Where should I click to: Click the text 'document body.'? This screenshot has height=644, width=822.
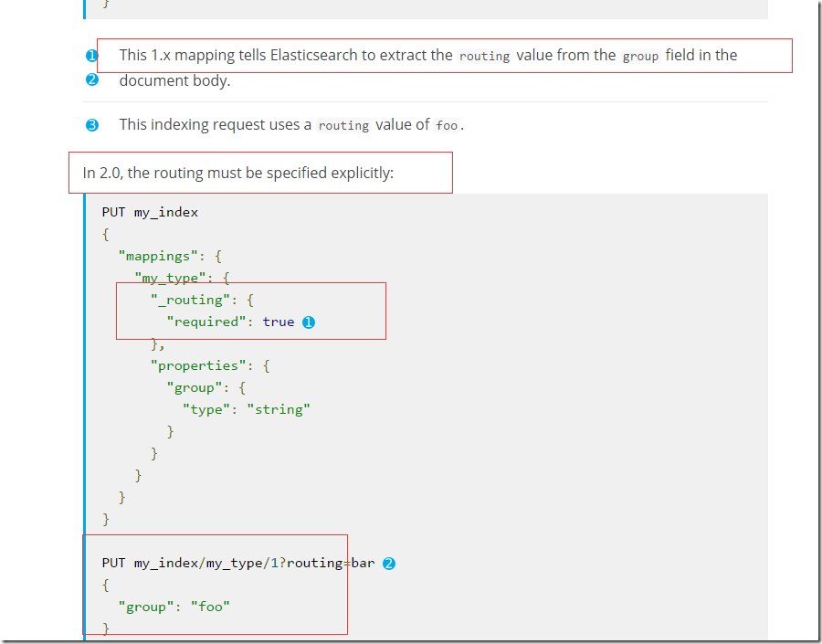tap(174, 80)
